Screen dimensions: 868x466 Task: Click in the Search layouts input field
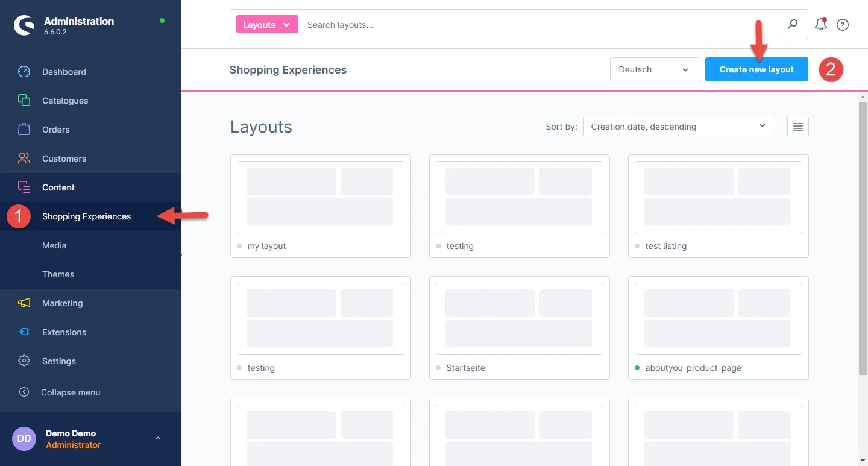tap(542, 25)
